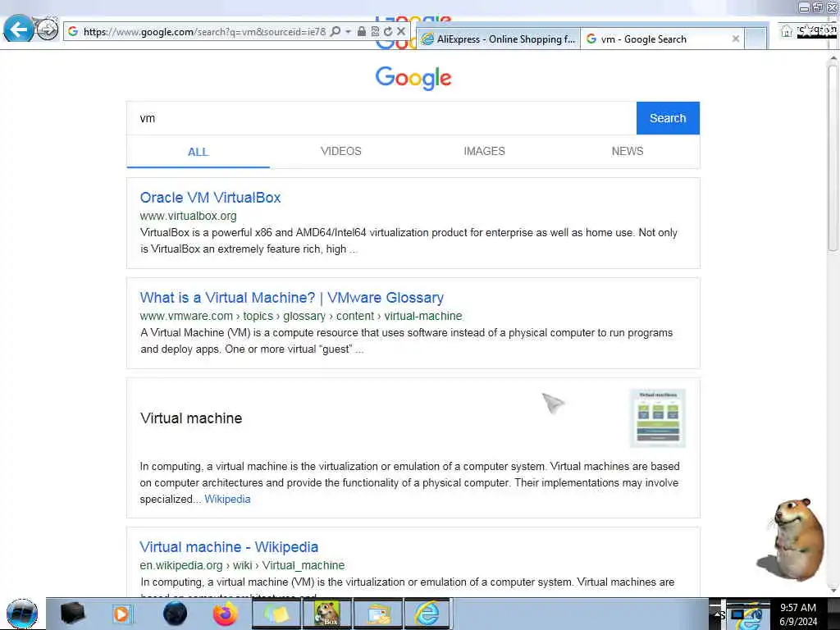Click the black box icon on the taskbar
This screenshot has width=840, height=630.
(x=72, y=614)
